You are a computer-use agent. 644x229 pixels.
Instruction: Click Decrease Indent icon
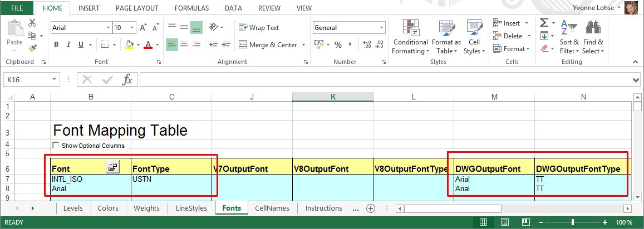click(214, 44)
